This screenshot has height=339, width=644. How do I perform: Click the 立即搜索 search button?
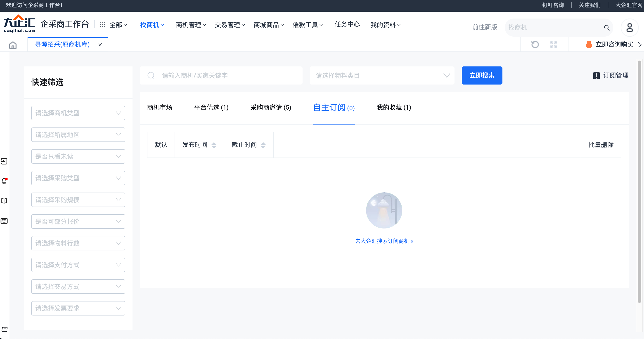482,75
